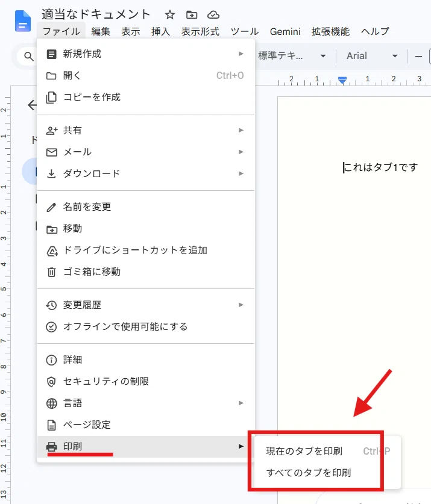This screenshot has height=504, width=431.
Task: Open the ツール menu
Action: pyautogui.click(x=245, y=31)
